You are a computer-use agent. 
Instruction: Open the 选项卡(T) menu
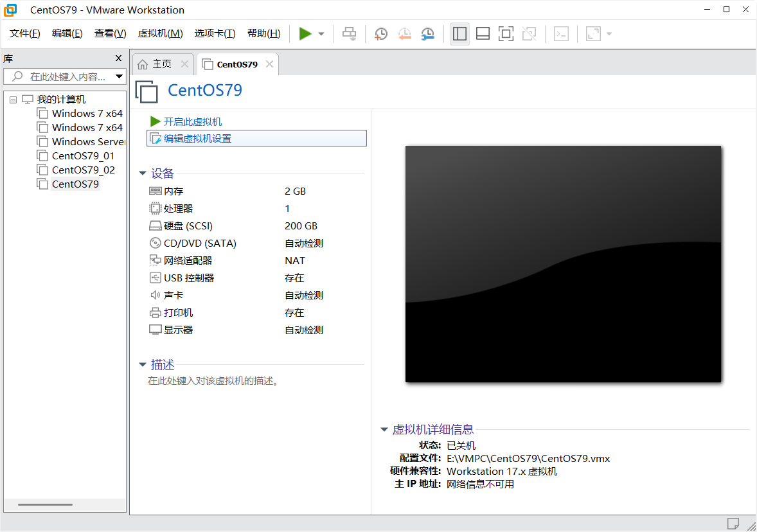point(215,33)
